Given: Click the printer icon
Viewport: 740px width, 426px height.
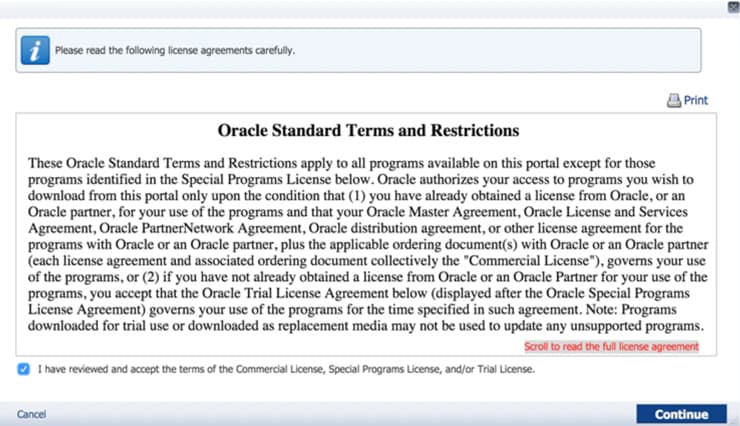Looking at the screenshot, I should click(673, 100).
